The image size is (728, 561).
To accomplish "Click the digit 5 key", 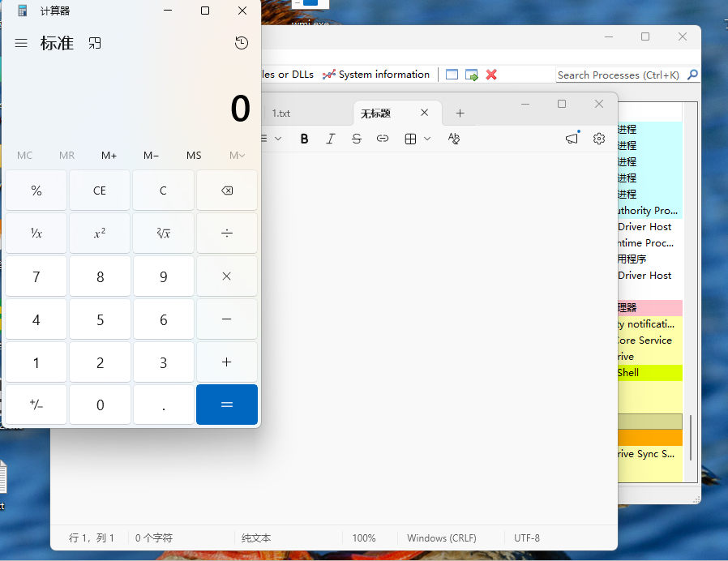I will click(x=100, y=319).
